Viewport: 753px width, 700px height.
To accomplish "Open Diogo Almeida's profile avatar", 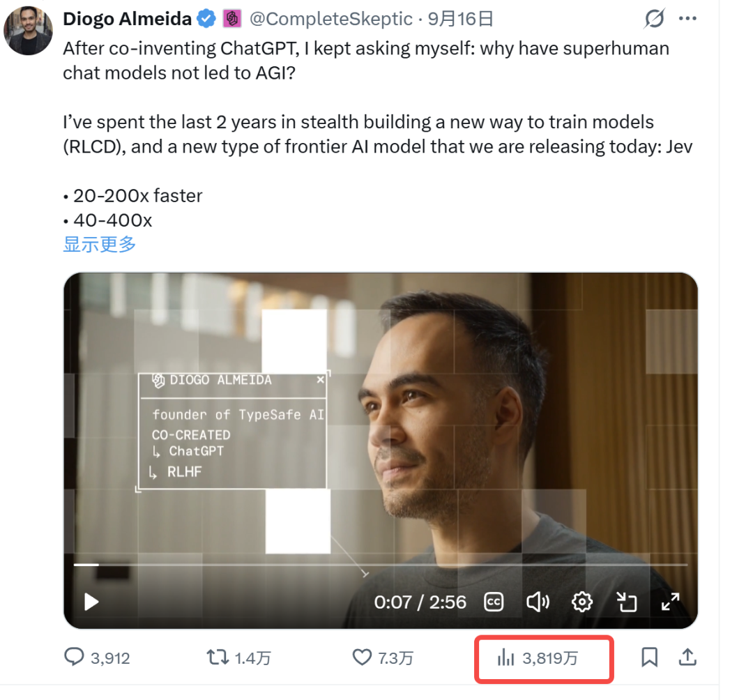I will click(29, 30).
